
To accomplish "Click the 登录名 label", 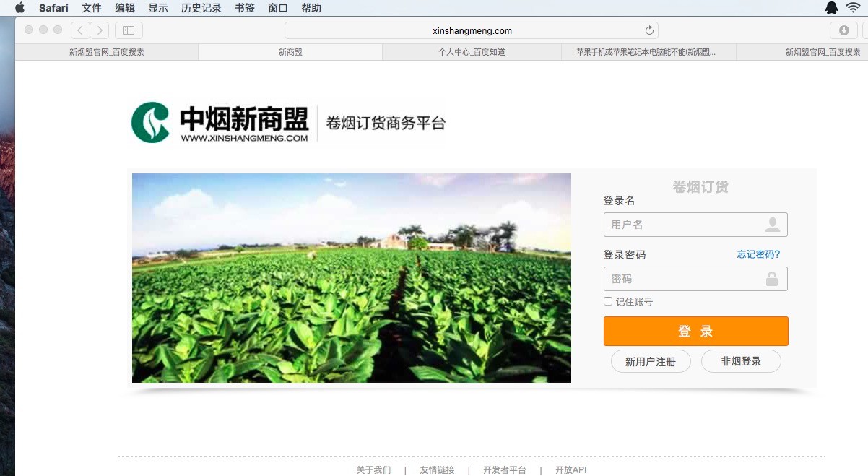I will click(x=619, y=201).
